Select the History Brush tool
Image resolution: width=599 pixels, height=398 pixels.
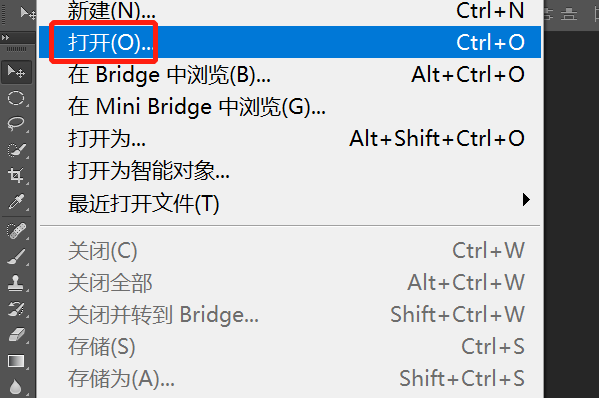click(x=16, y=309)
